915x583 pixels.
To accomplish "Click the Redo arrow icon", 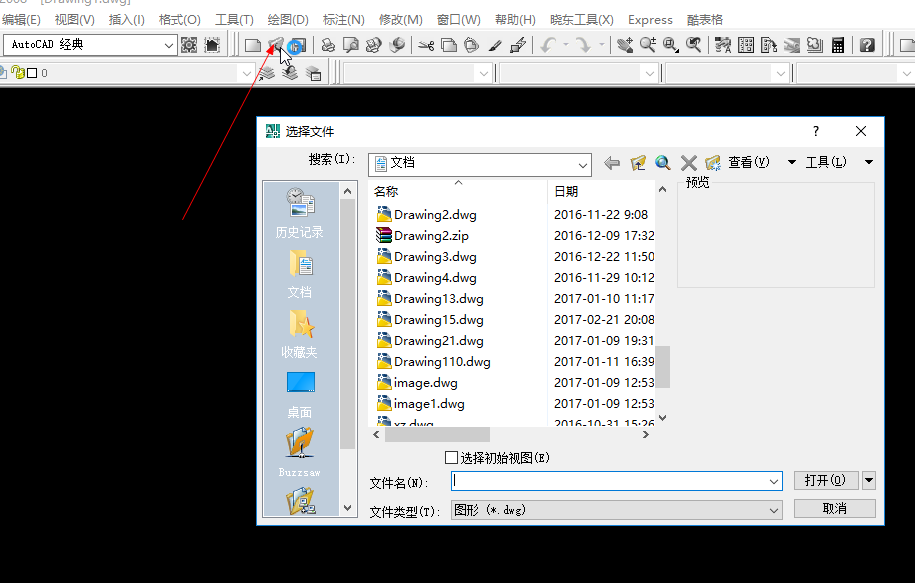I will [582, 45].
